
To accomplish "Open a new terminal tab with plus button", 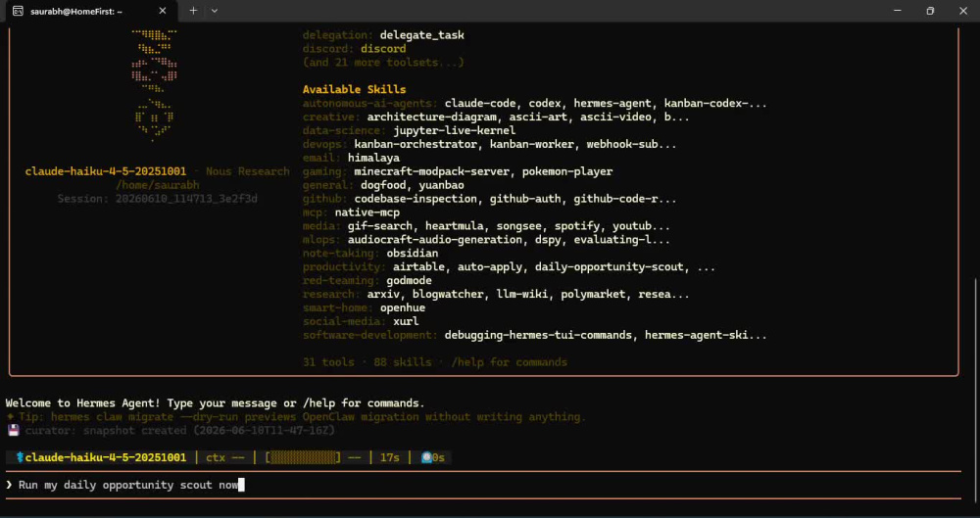I will 193,11.
